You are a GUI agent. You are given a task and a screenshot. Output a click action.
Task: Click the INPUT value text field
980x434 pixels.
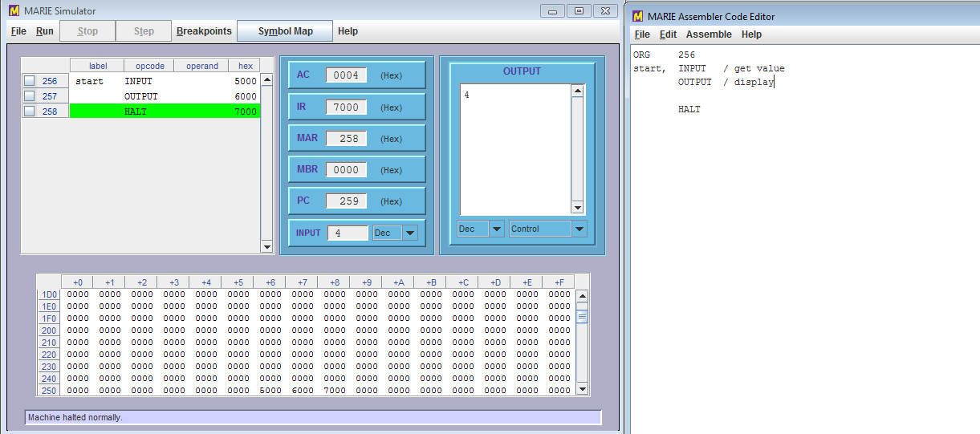click(x=348, y=233)
